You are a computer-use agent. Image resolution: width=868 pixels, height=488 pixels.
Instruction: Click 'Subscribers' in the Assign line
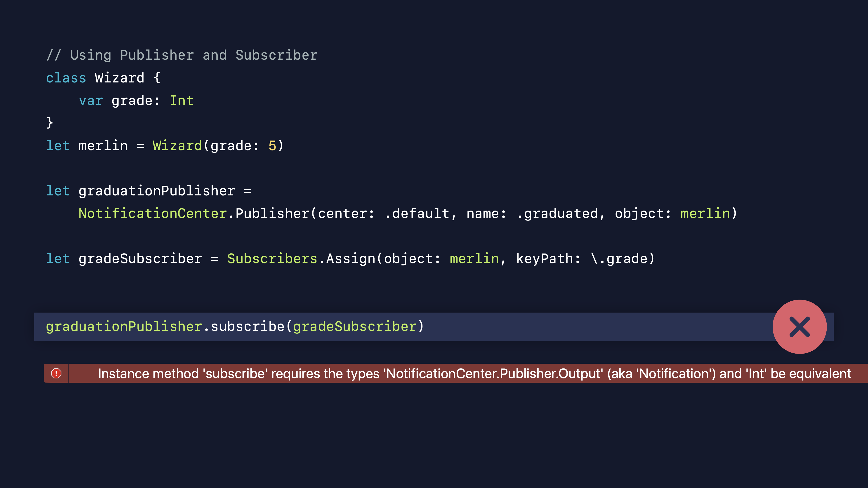(272, 258)
